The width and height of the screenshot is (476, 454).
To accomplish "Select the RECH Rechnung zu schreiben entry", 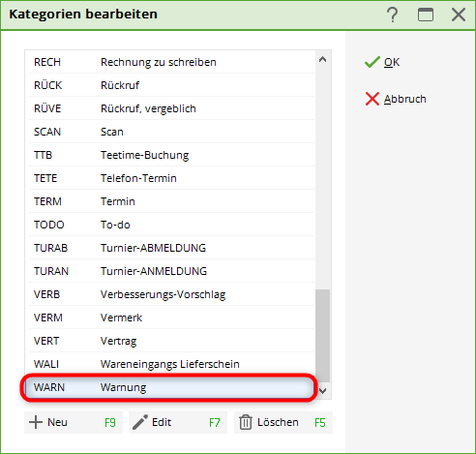I will point(171,62).
